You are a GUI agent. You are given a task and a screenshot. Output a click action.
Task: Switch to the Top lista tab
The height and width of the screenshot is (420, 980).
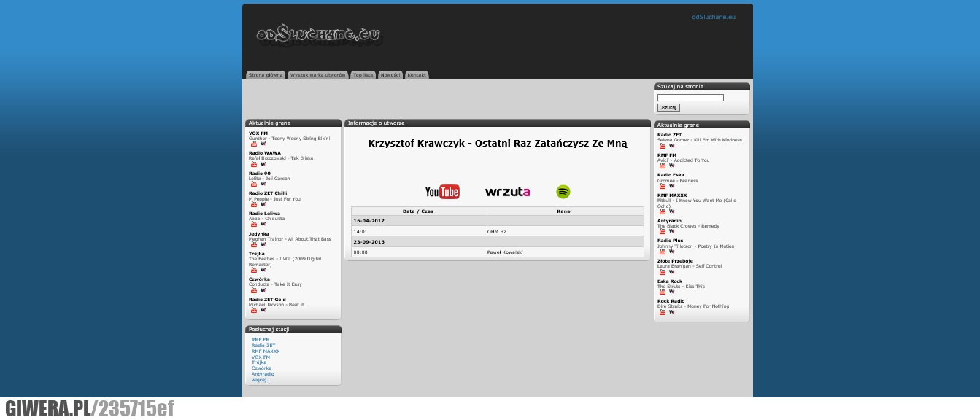click(363, 75)
